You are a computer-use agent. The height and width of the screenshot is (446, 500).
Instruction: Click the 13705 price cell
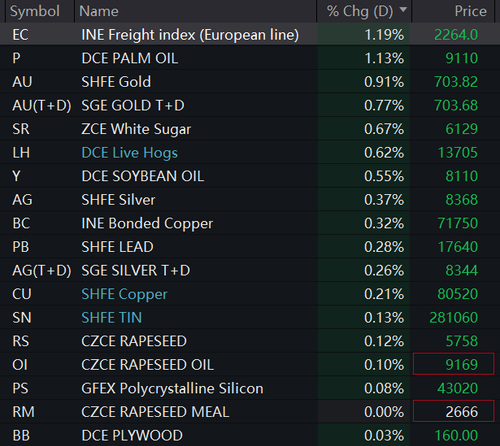pos(458,153)
